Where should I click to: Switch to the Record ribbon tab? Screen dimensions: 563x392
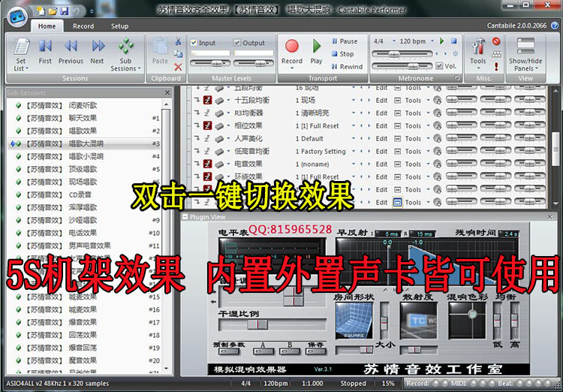(x=83, y=26)
